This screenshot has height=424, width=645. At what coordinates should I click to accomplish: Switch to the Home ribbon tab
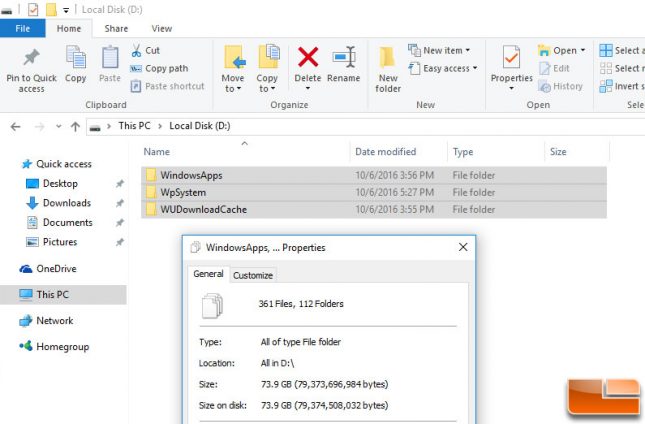coord(69,28)
